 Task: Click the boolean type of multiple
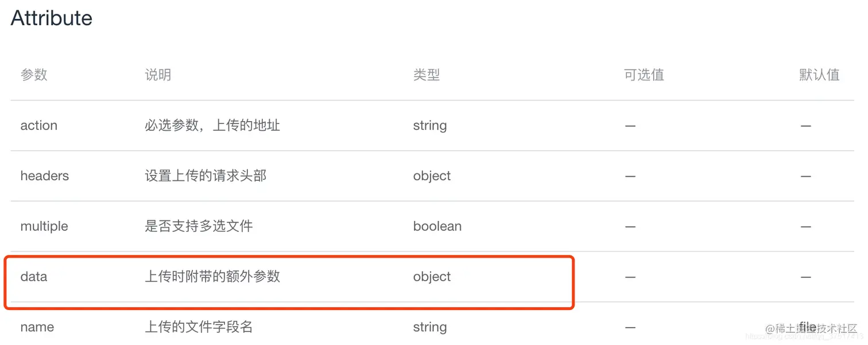pos(437,226)
